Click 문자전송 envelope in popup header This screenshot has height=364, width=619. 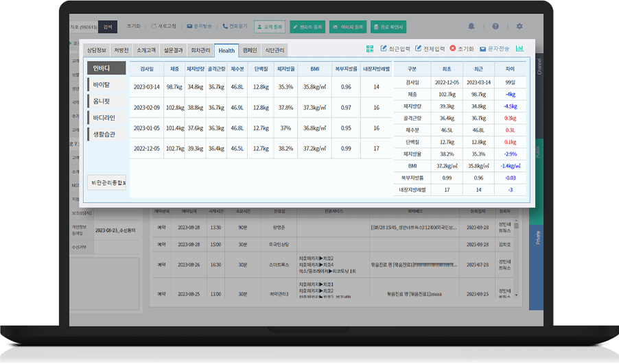tap(494, 49)
